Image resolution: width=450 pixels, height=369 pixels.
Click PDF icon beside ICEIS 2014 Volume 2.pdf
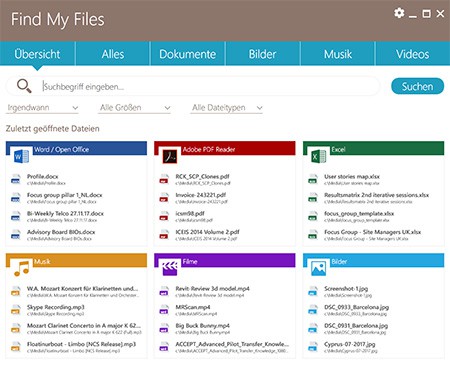click(x=164, y=235)
